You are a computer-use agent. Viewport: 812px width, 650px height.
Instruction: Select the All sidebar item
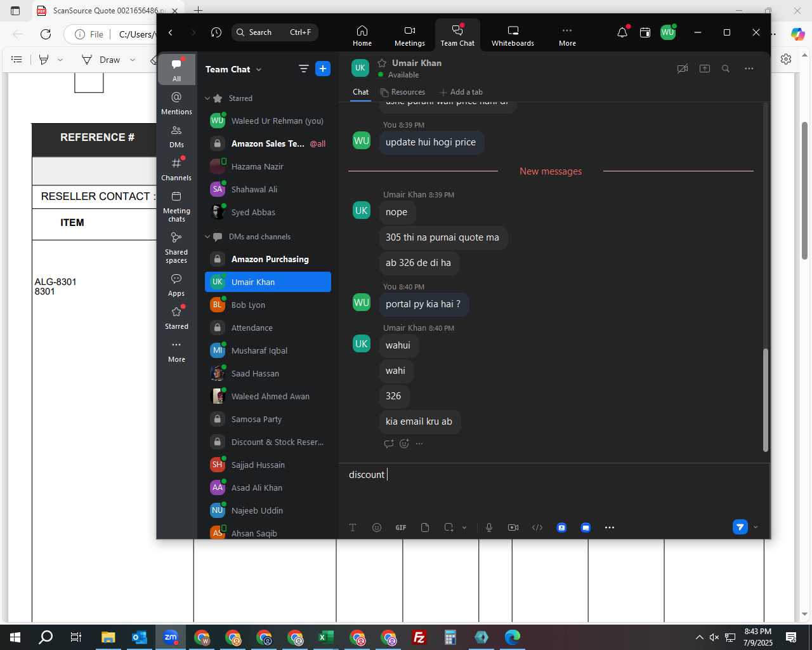click(176, 69)
